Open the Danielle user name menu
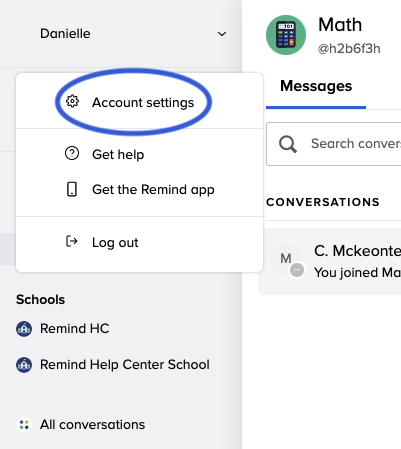The image size is (401, 449). click(x=65, y=33)
